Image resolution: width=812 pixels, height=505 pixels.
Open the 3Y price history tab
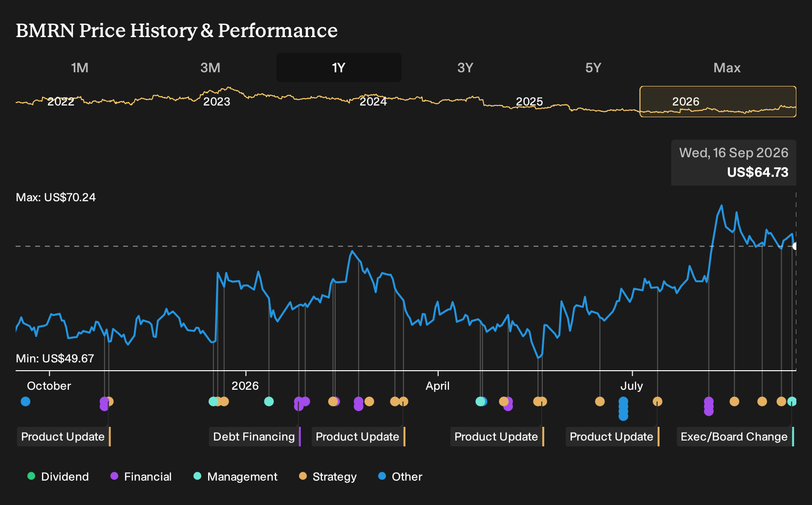coord(465,67)
